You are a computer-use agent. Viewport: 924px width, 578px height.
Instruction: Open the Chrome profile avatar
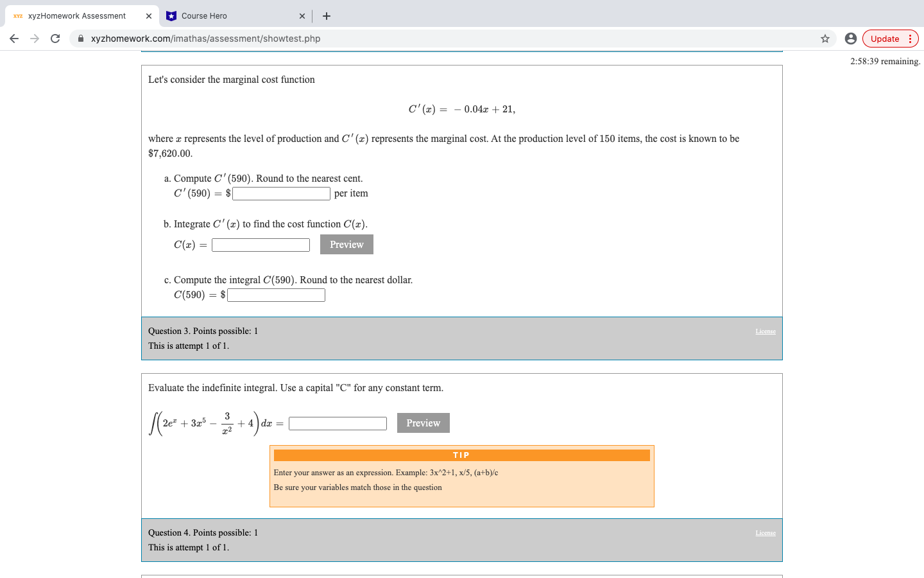pyautogui.click(x=850, y=39)
